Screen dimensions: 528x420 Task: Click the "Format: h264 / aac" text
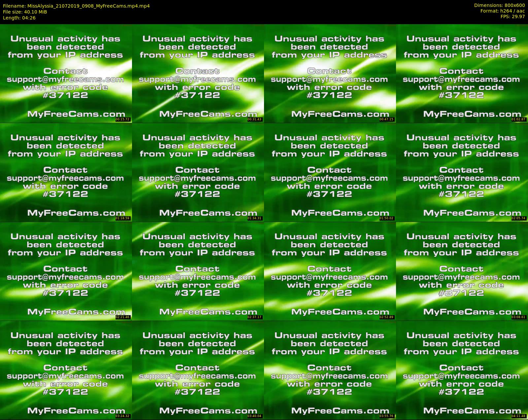coord(503,11)
